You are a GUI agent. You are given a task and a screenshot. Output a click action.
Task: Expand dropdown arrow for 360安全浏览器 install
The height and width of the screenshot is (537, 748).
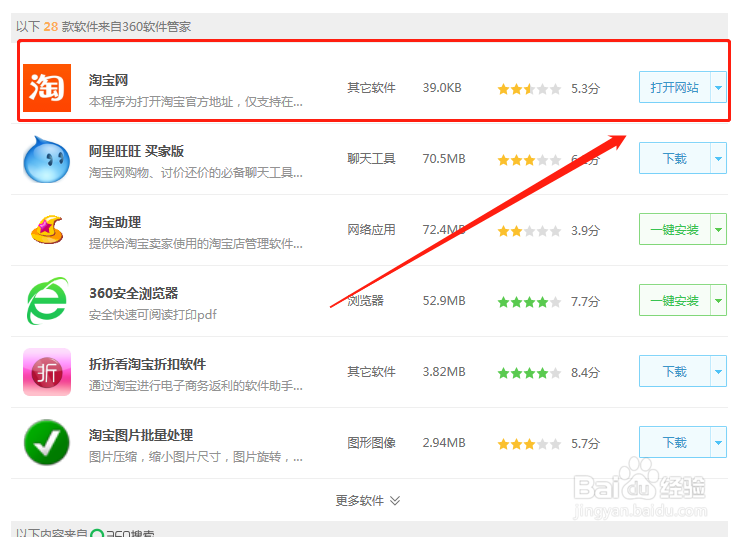tap(718, 300)
